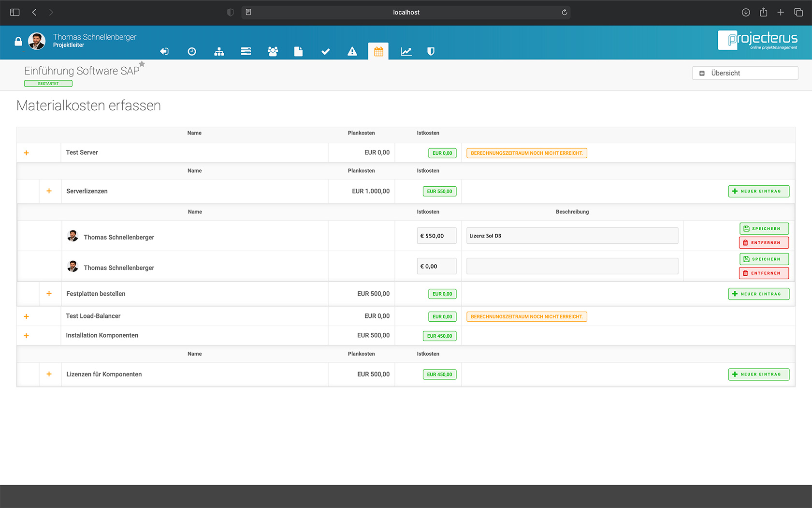Click Speichern for the Lizenz Sol DB entry
Viewport: 812px width, 508px height.
(764, 228)
